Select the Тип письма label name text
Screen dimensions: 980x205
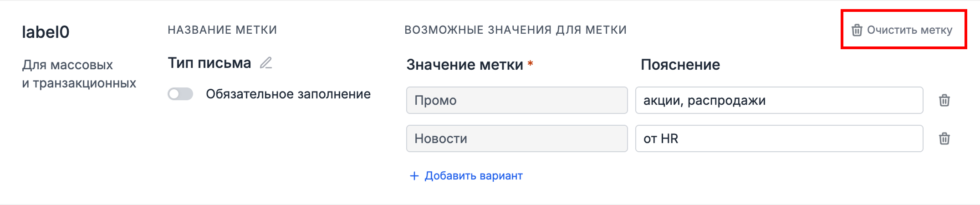pos(209,63)
